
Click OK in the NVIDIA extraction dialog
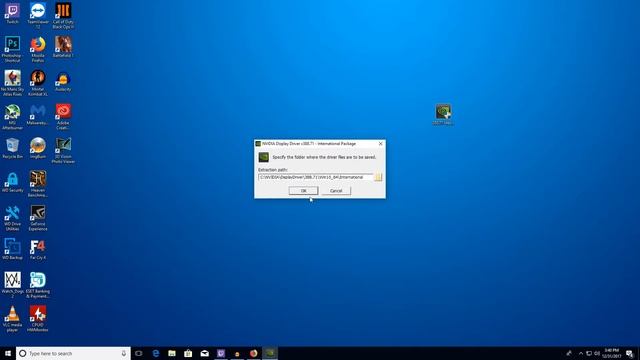303,191
